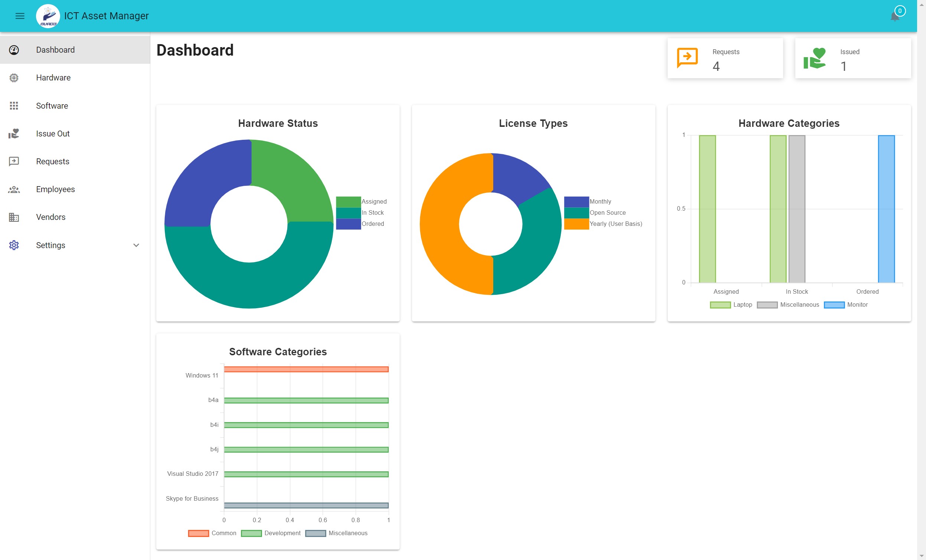The width and height of the screenshot is (926, 560).
Task: Click the Software grid icon in sidebar
Action: point(14,106)
